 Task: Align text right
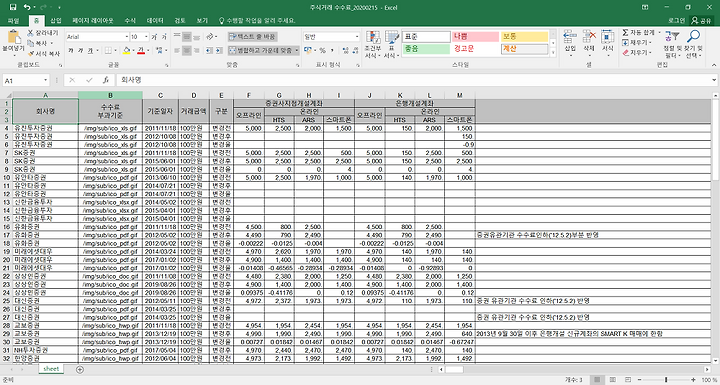tap(196, 50)
